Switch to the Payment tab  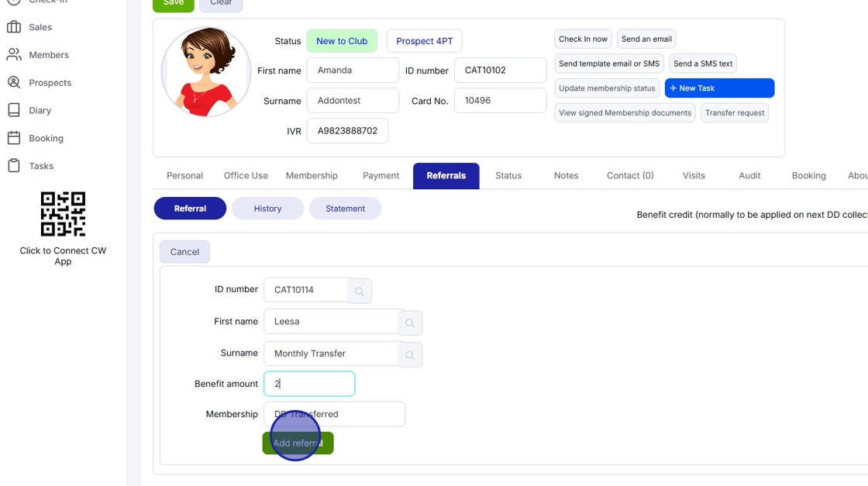[381, 175]
